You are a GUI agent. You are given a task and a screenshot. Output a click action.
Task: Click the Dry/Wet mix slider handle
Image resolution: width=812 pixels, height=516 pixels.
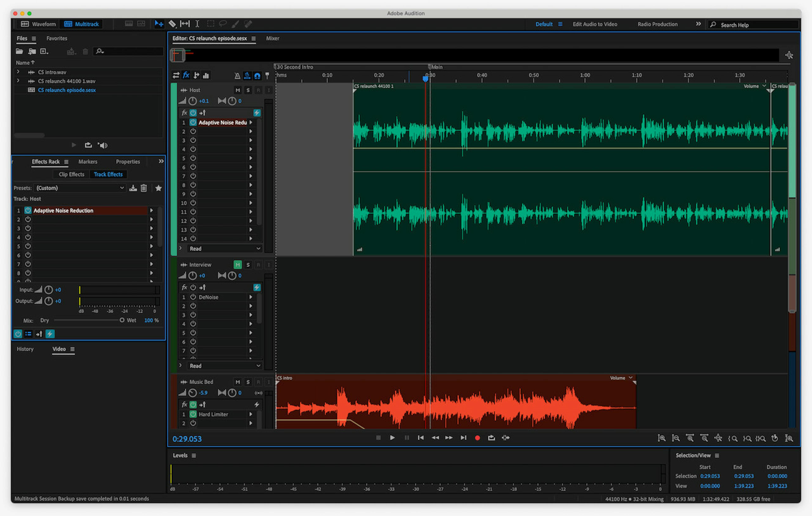[122, 320]
